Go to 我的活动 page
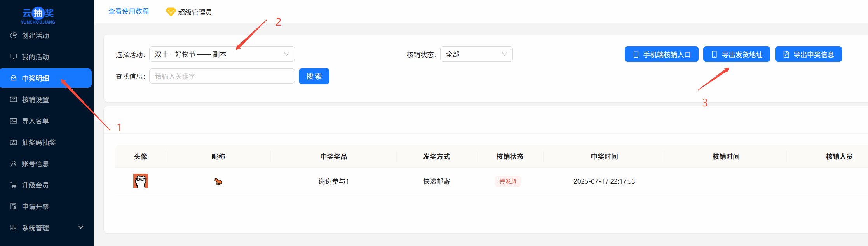Viewport: 868px width, 246px height. pos(46,57)
